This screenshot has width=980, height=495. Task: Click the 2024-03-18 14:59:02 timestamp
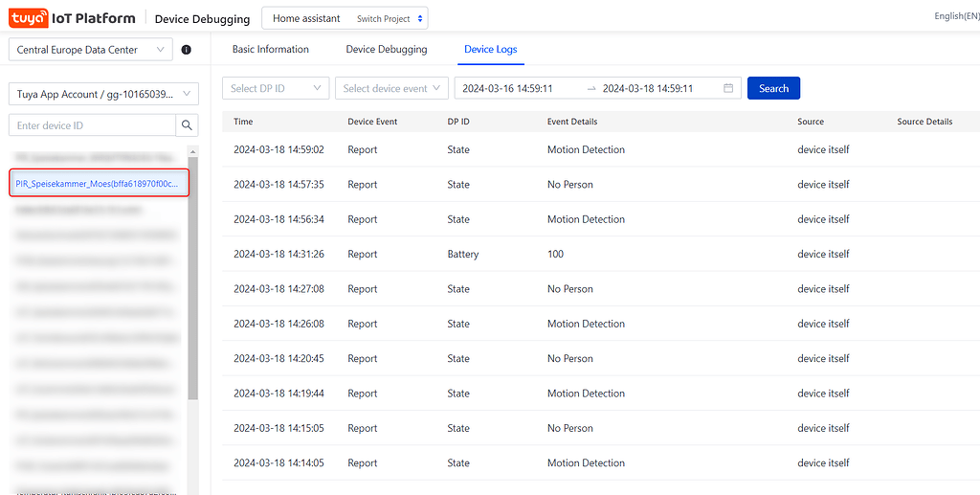click(x=278, y=149)
